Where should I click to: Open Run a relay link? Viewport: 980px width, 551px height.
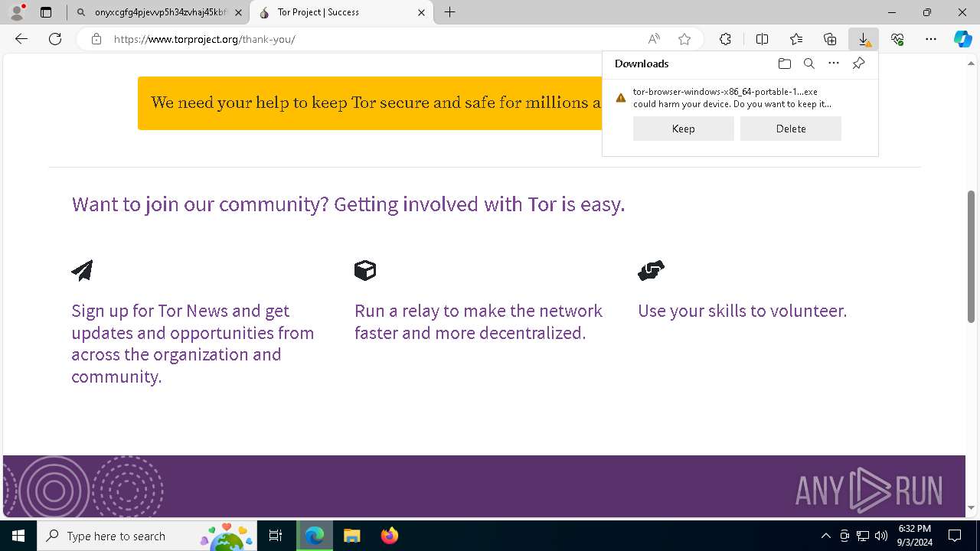[x=479, y=321]
